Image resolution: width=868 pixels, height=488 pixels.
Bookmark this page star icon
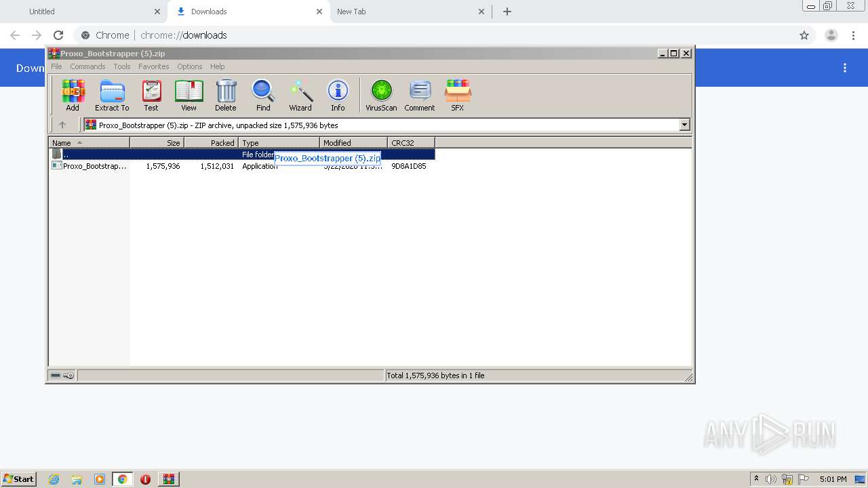(804, 35)
